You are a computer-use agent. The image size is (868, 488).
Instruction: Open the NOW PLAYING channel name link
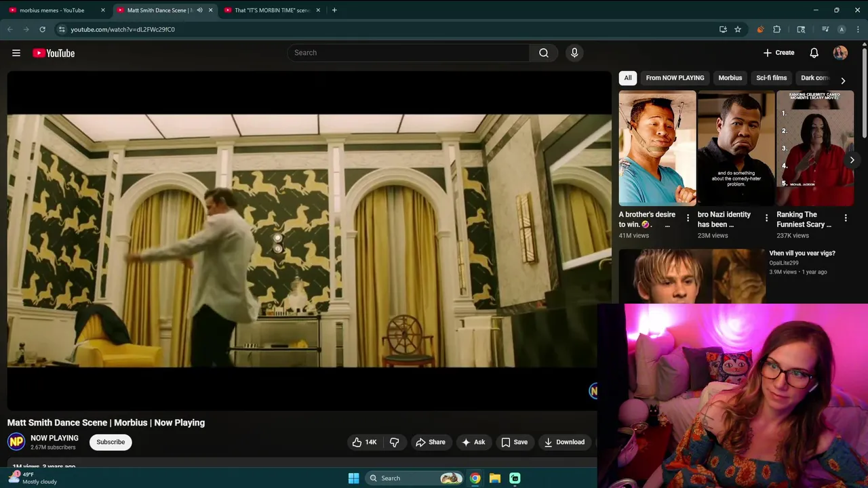pyautogui.click(x=54, y=438)
